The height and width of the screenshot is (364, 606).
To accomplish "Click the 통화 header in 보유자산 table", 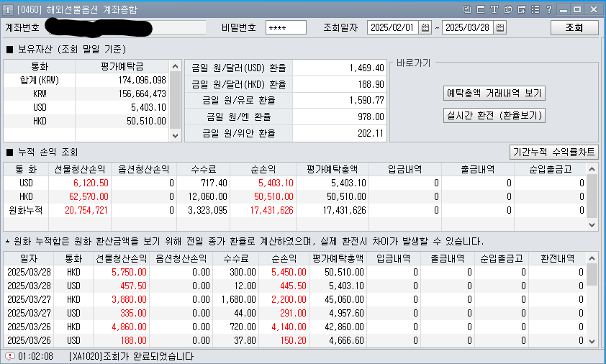I will (40, 66).
